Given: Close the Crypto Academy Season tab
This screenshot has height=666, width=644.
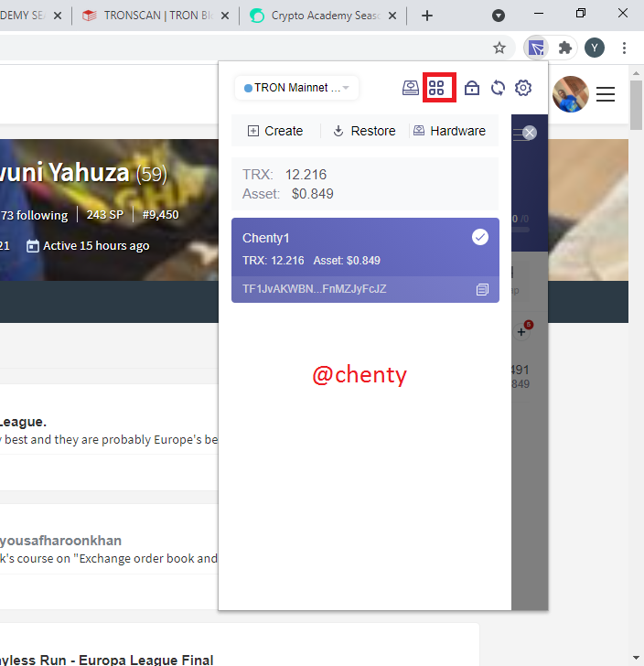Looking at the screenshot, I should tap(392, 16).
